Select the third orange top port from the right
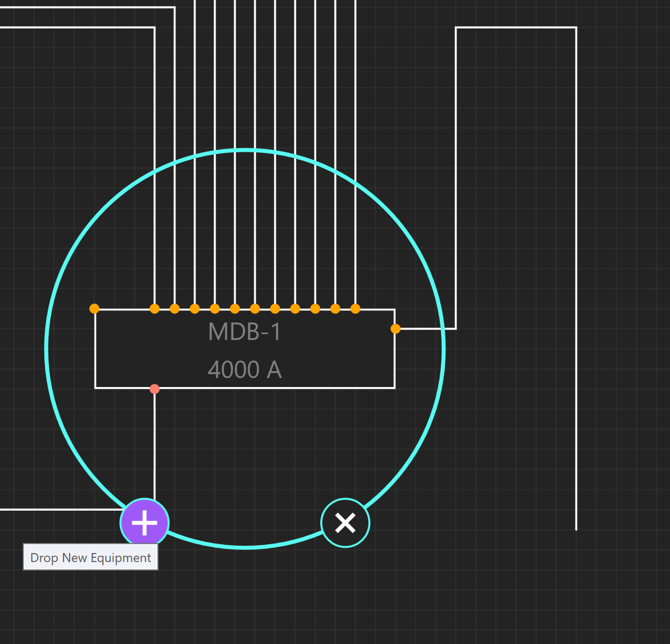The image size is (670, 644). pos(315,309)
